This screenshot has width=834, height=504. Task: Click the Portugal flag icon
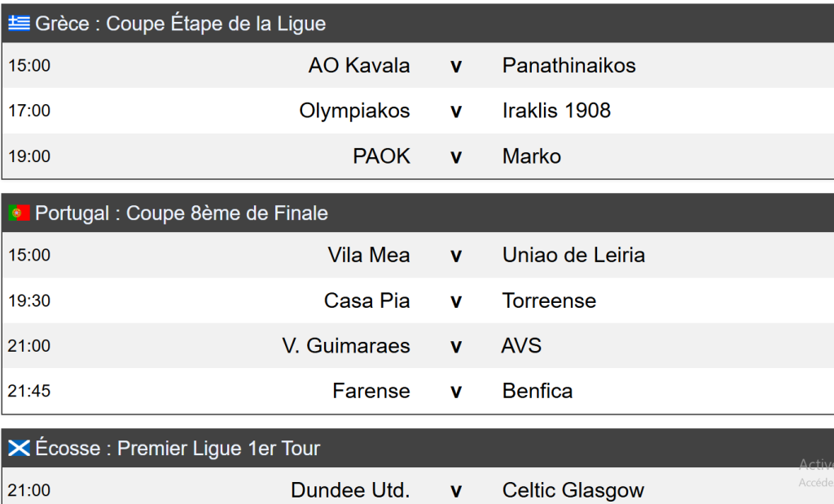20,213
